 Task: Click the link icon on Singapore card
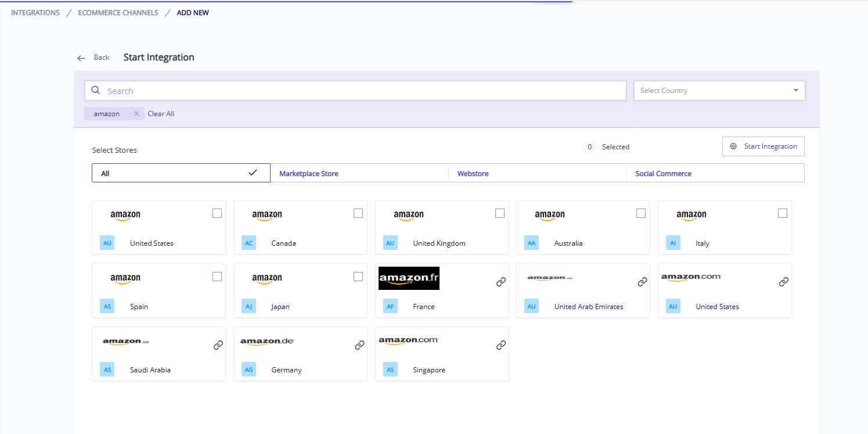coord(501,345)
